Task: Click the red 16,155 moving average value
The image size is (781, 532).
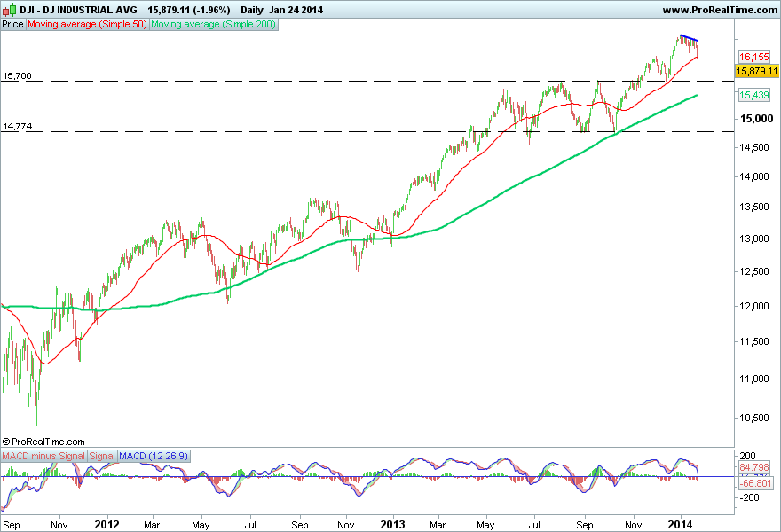Action: pos(753,57)
